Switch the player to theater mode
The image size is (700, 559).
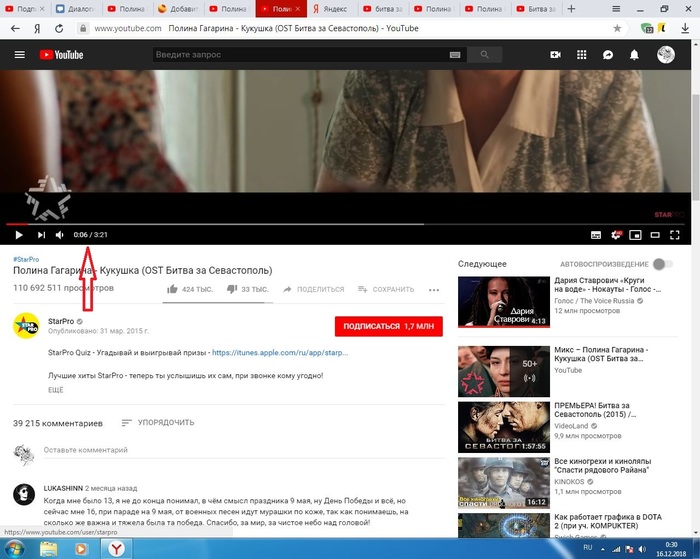(x=654, y=235)
